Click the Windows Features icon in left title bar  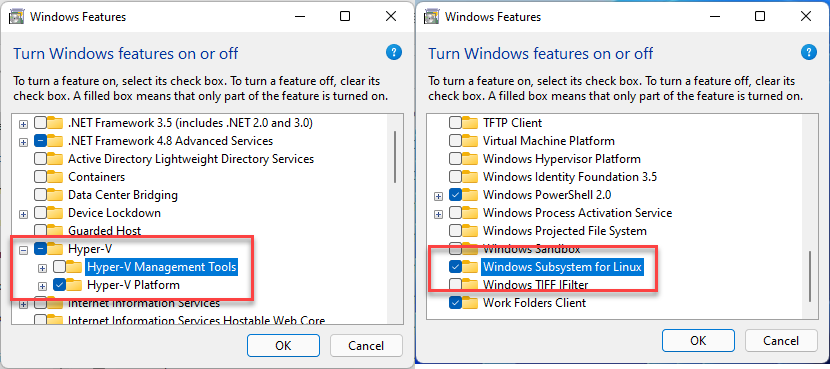(17, 16)
